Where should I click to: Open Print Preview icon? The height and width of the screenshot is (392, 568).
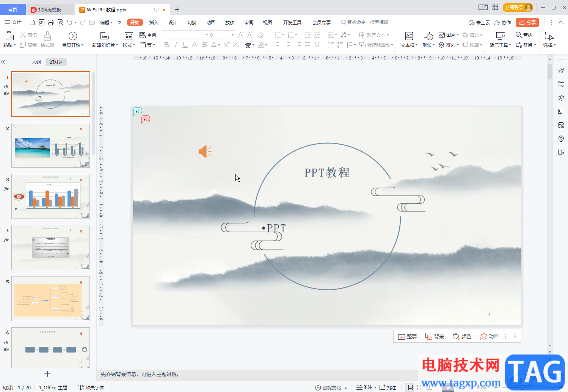pyautogui.click(x=60, y=22)
